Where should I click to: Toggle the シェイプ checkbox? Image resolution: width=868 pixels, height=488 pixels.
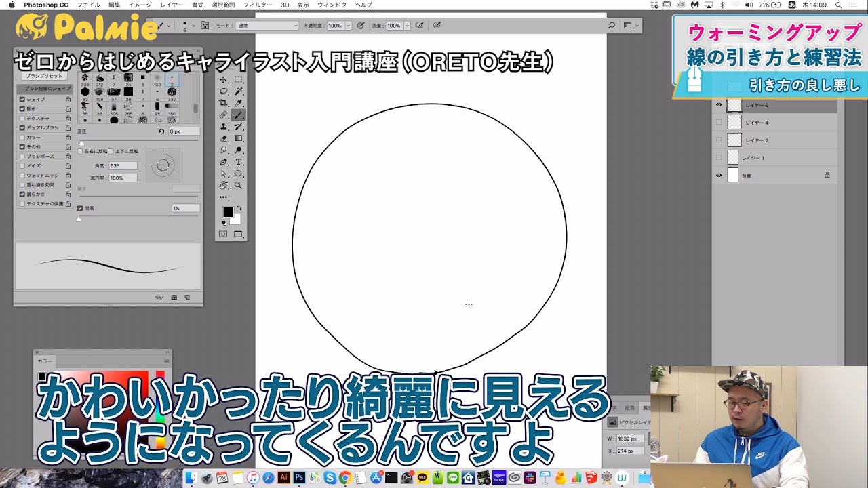[22, 100]
